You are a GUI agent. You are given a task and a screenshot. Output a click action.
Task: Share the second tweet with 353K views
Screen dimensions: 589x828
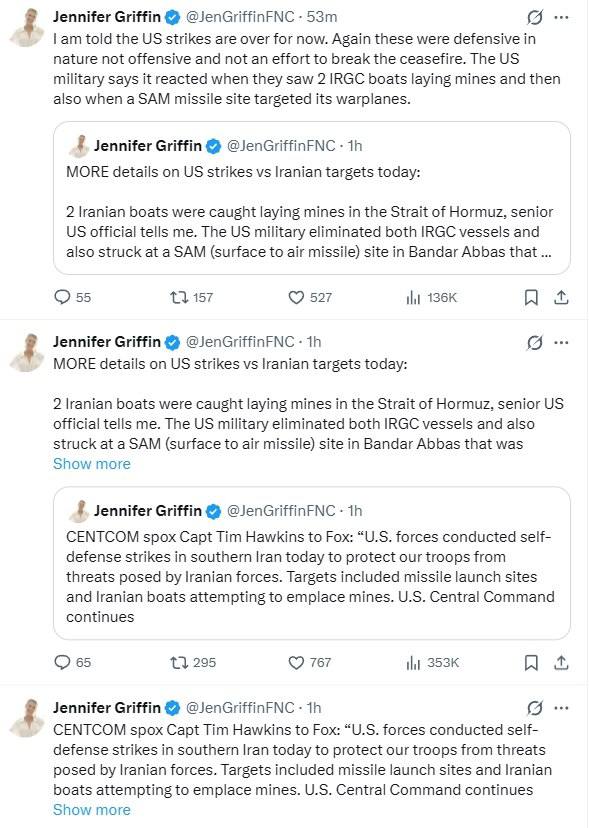561,662
